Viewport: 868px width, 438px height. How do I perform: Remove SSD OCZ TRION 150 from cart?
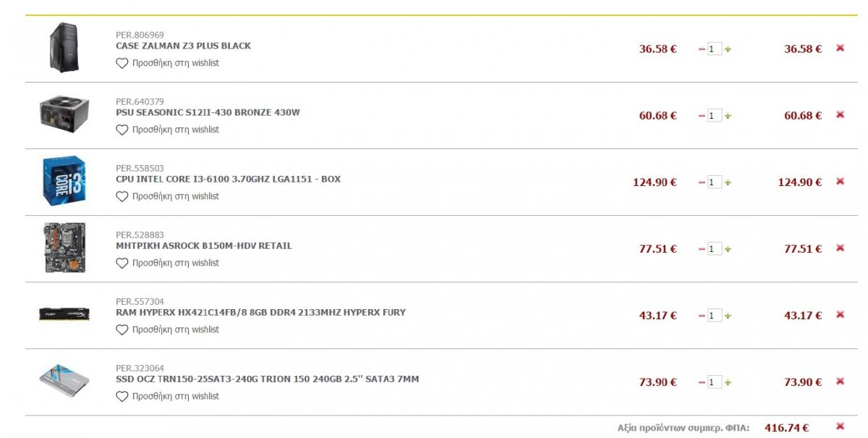click(840, 382)
